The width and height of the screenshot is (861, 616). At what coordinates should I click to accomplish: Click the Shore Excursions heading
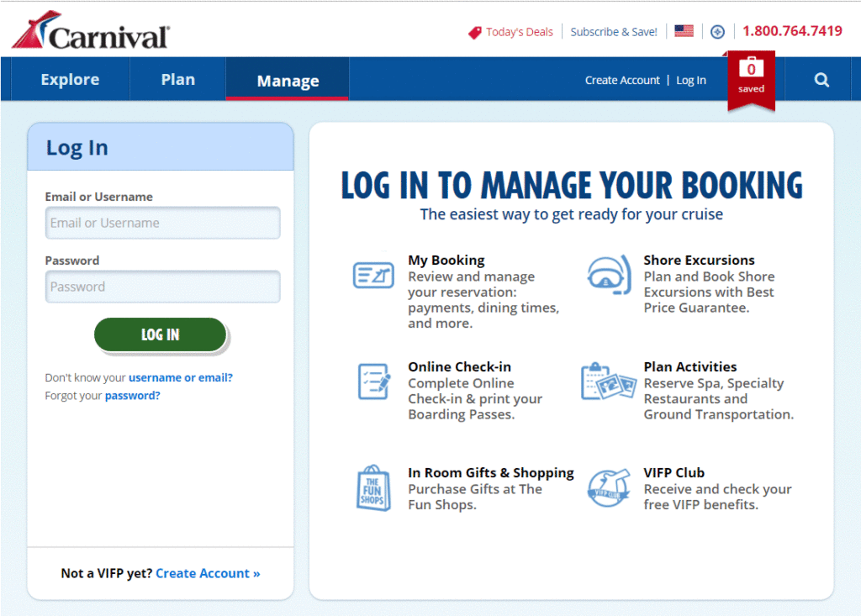tap(699, 261)
